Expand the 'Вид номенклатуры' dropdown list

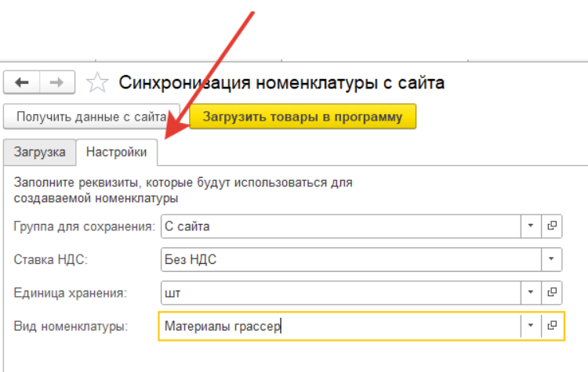(531, 326)
